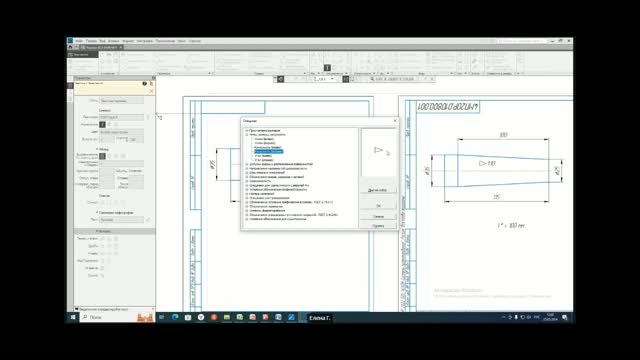Select right paragraph alignment icon

click(116, 156)
